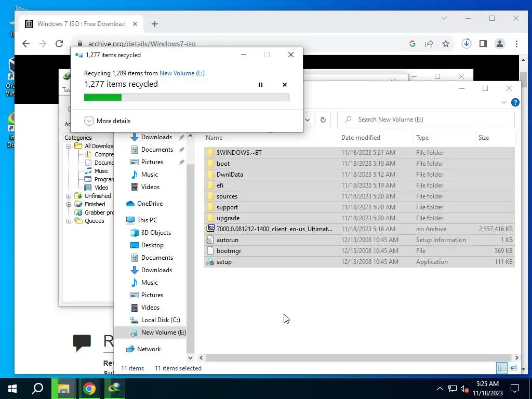Switch to Chrome from the taskbar
Screen dimensions: 532x399
(x=89, y=389)
